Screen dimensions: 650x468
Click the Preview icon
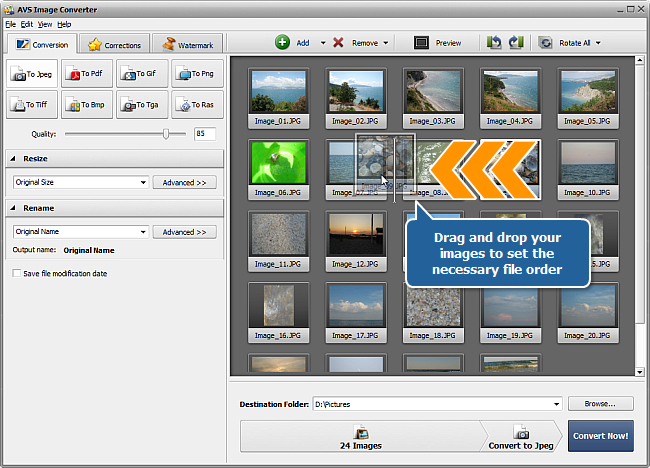[x=421, y=42]
